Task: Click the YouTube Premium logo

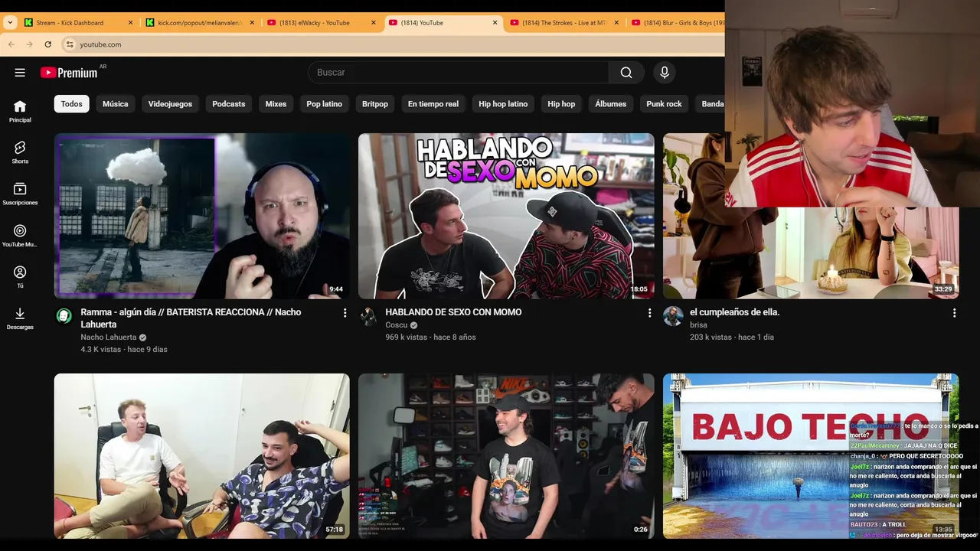Action: 69,73
